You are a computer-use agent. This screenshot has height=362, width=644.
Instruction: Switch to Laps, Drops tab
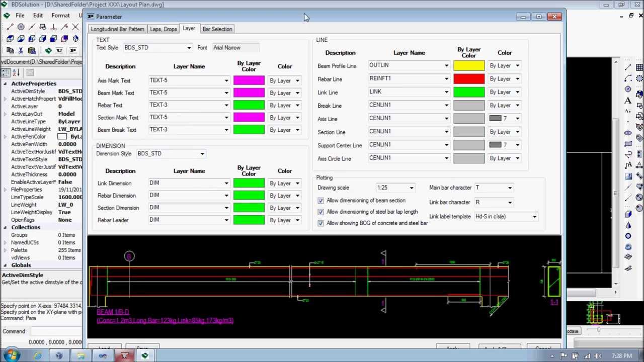(x=163, y=29)
